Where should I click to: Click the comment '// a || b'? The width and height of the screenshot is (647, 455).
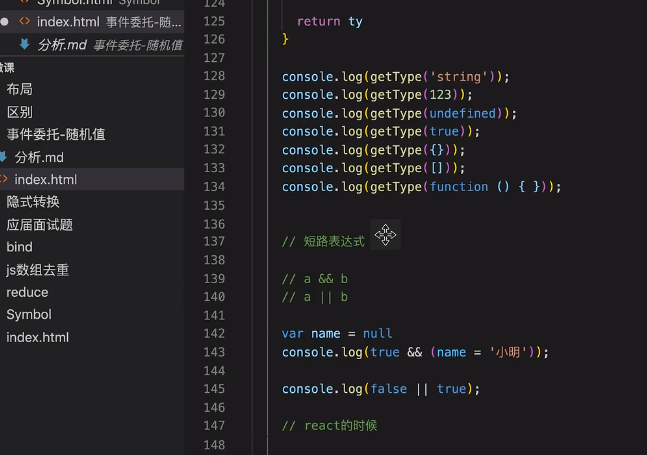click(315, 297)
